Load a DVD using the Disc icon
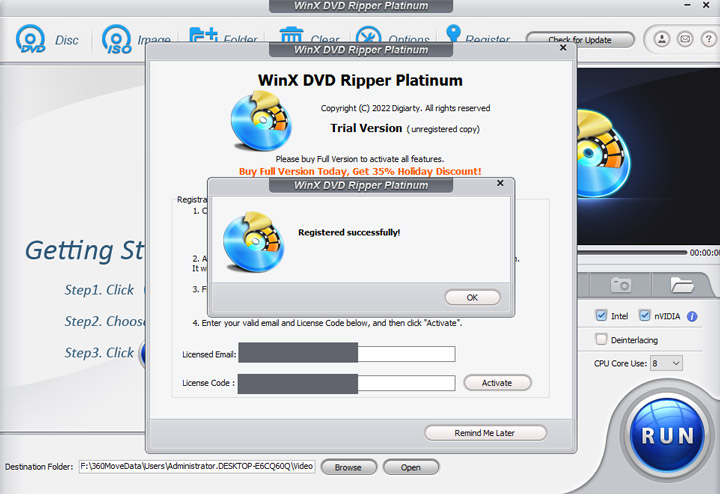This screenshot has height=494, width=720. [x=46, y=39]
